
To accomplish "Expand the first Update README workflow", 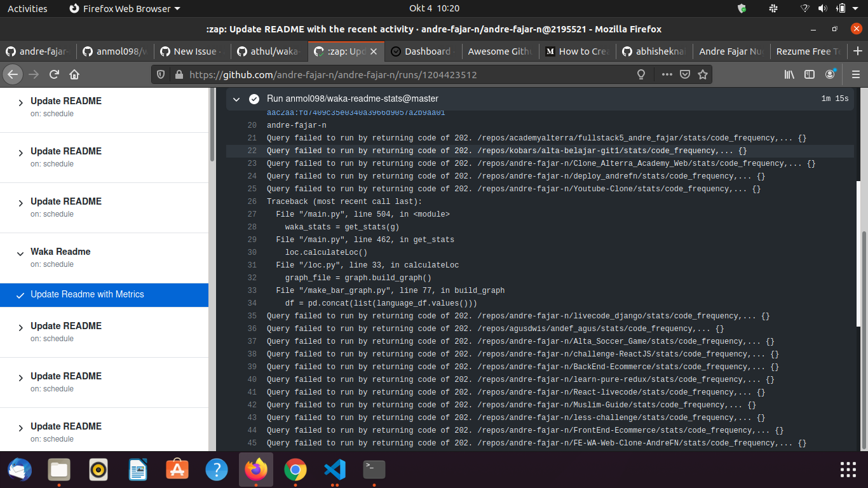I will coord(20,102).
